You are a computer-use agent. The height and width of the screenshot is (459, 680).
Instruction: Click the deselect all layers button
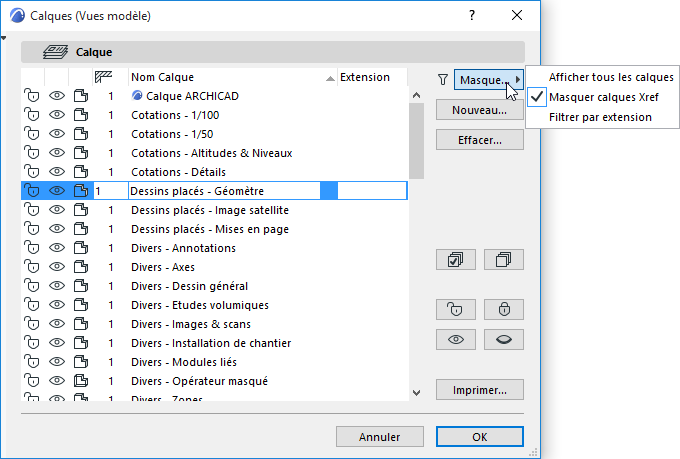coord(503,259)
